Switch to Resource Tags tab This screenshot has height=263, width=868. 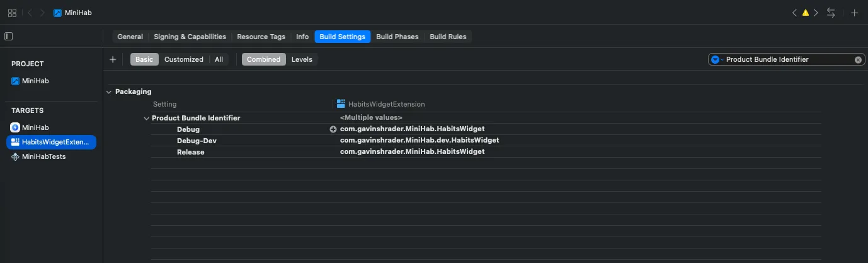pyautogui.click(x=261, y=37)
